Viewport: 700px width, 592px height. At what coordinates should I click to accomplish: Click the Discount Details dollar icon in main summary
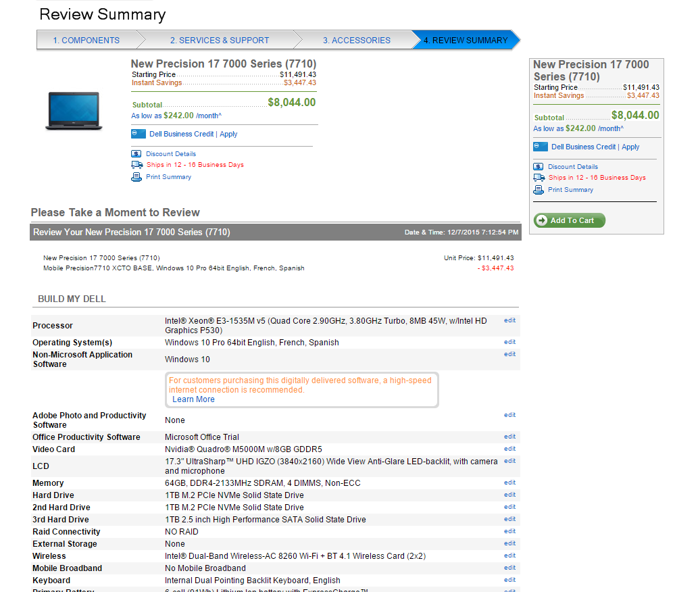tap(136, 153)
